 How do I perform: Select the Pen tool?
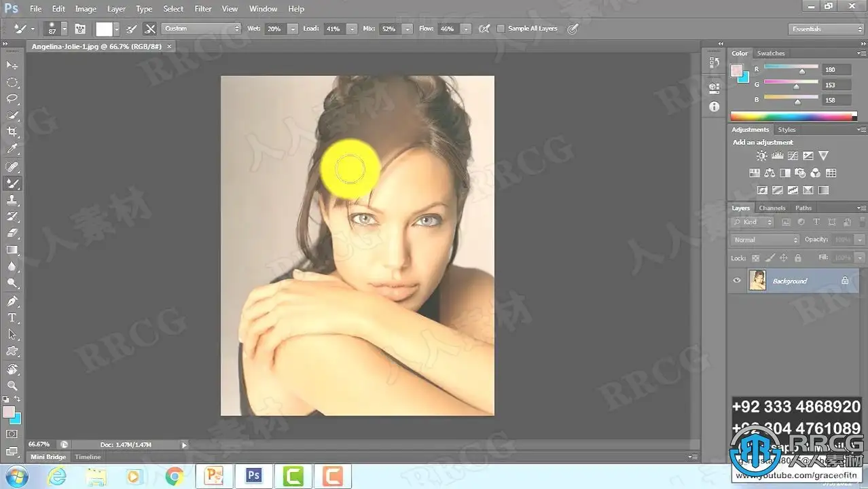12,301
